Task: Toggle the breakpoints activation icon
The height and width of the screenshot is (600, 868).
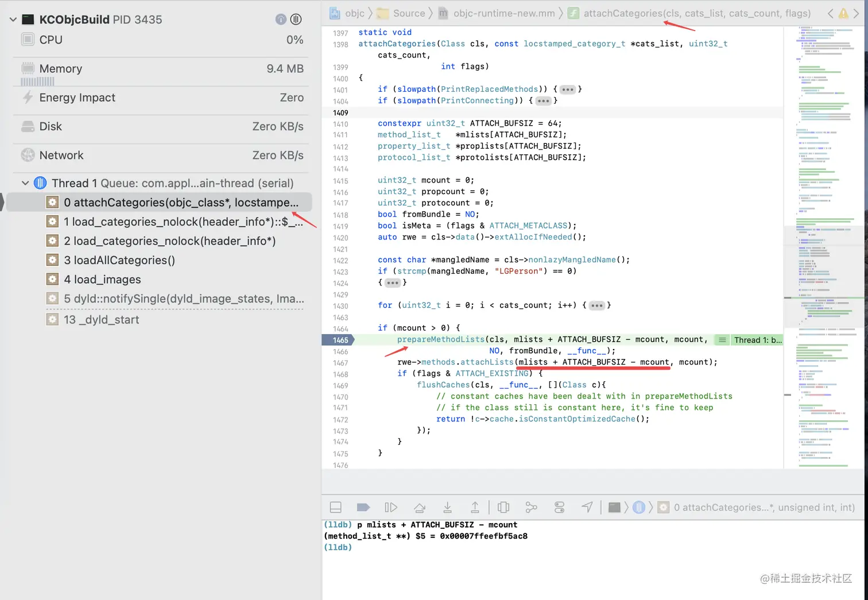Action: (x=363, y=507)
